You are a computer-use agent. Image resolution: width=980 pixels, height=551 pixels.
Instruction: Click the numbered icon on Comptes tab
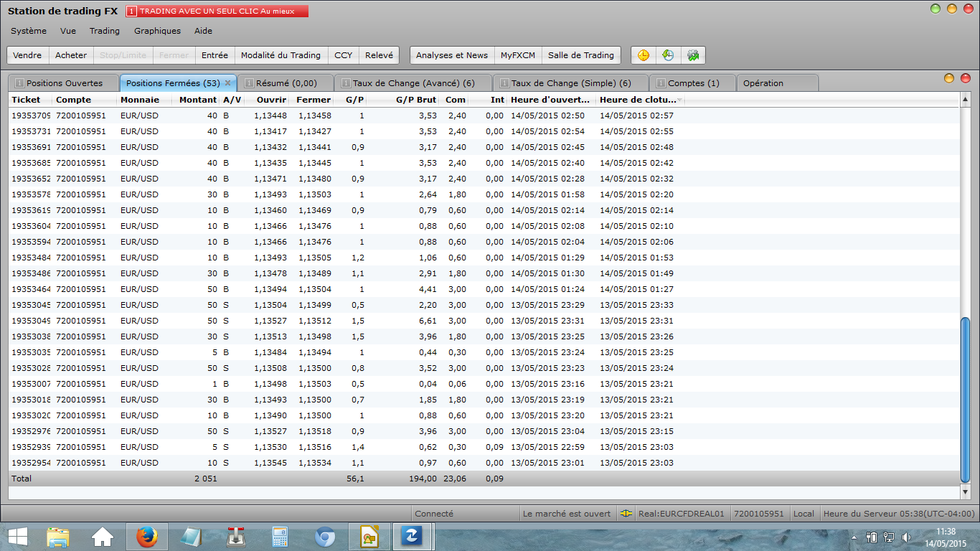click(661, 83)
